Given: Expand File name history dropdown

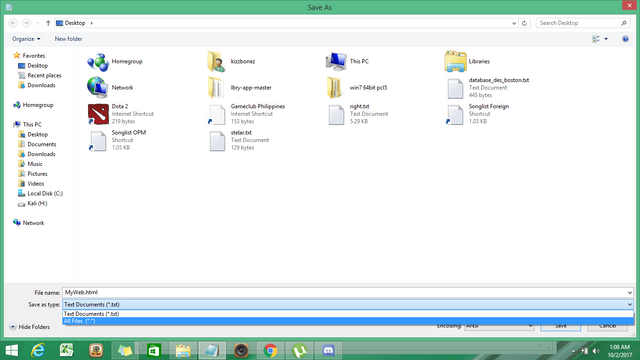Looking at the screenshot, I should [630, 293].
